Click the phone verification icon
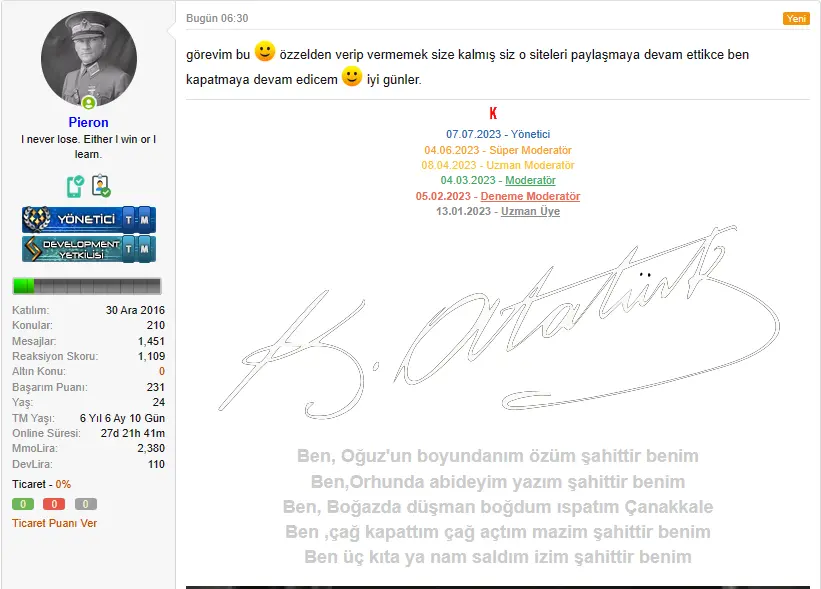The height and width of the screenshot is (589, 821). (75, 186)
